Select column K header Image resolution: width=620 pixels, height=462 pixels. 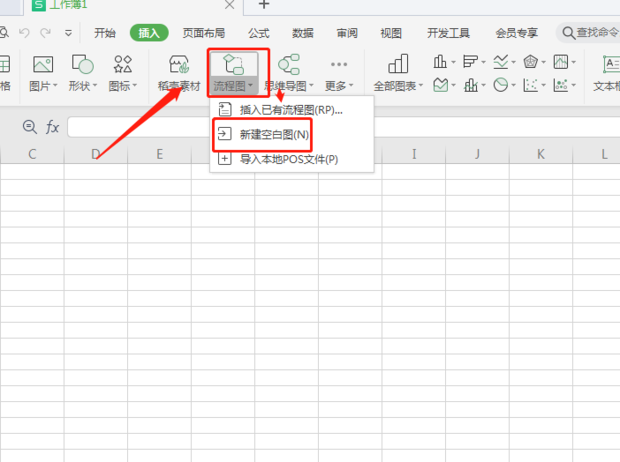(541, 154)
